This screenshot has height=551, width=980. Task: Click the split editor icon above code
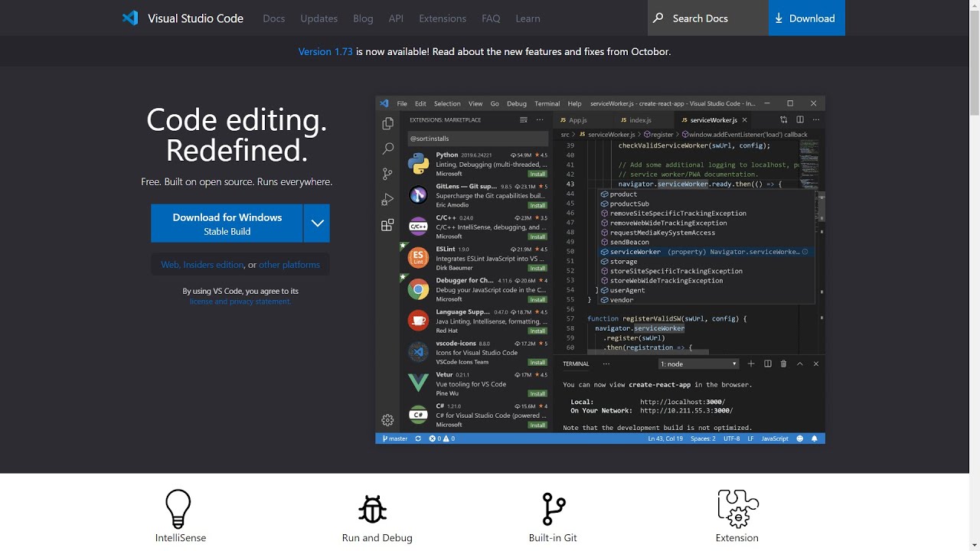coord(799,120)
